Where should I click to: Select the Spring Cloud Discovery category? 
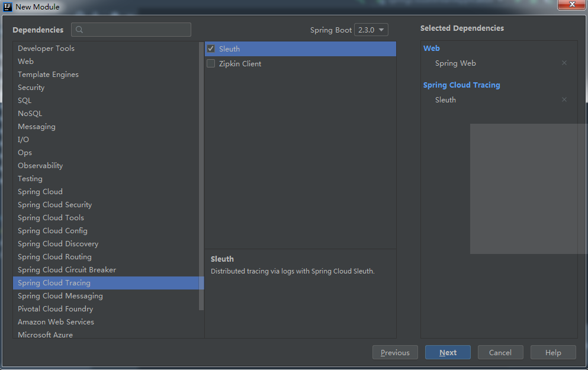106,244
